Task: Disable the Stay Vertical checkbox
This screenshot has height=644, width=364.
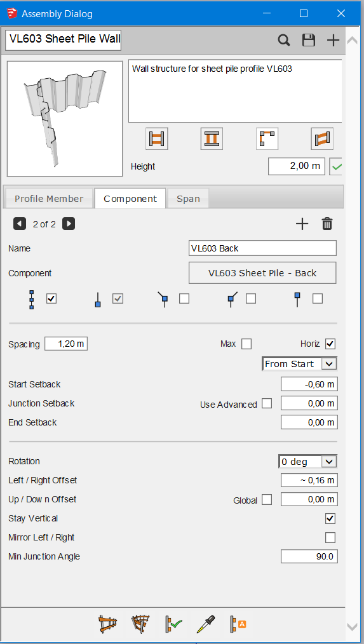Action: 330,518
